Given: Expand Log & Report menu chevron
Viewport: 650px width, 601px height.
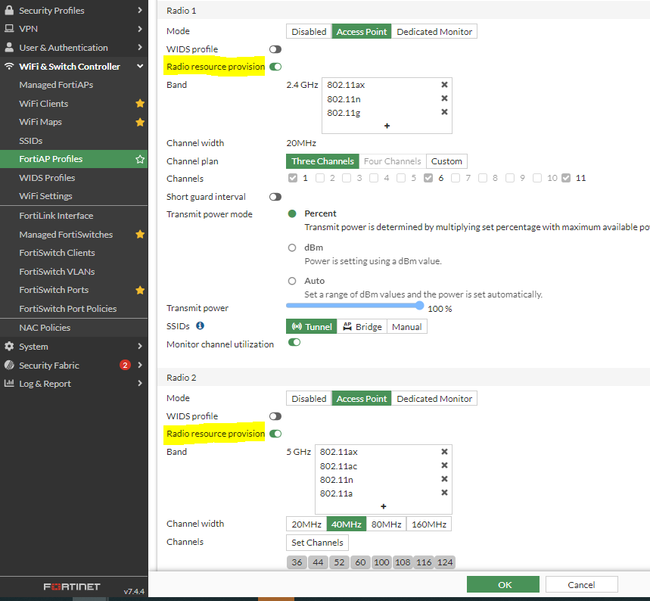Looking at the screenshot, I should [140, 383].
